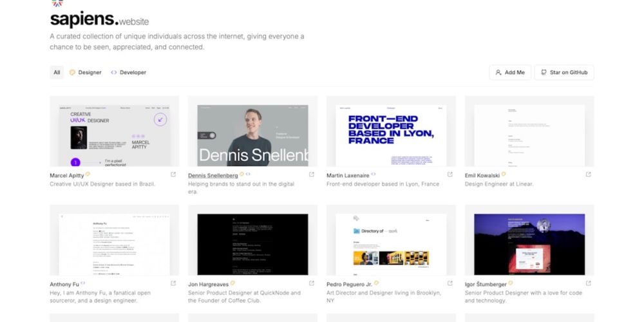
Task: Click external link icon for Anthony Fu
Action: [173, 283]
